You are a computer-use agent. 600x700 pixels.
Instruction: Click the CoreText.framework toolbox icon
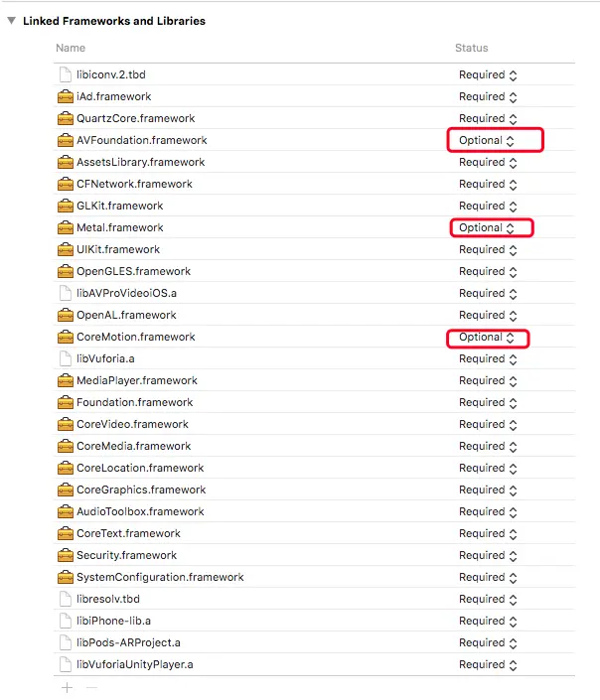(x=66, y=534)
